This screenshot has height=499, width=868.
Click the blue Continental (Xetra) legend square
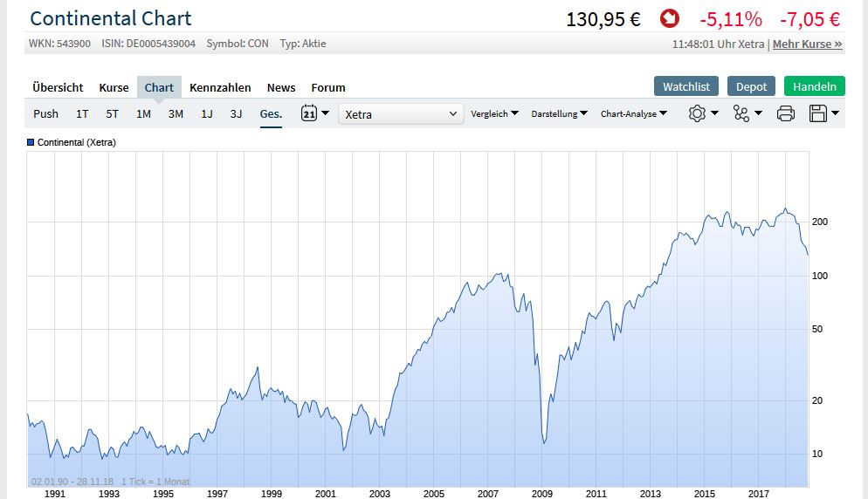[x=31, y=142]
